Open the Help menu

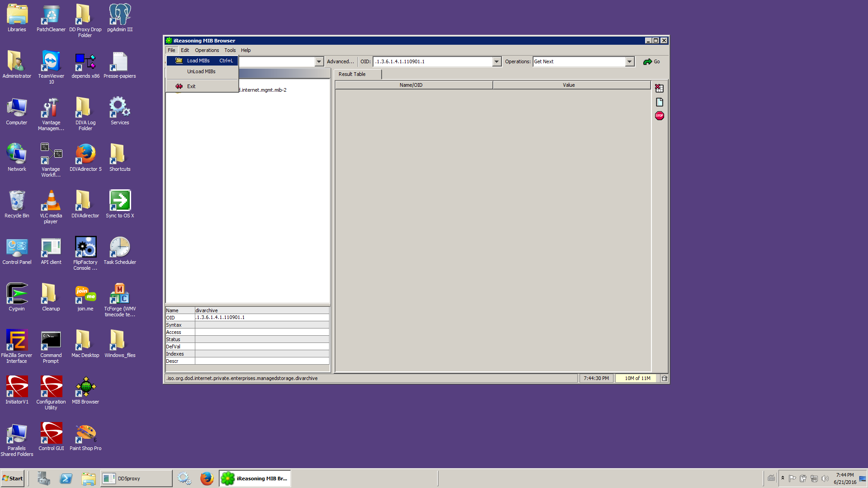(x=246, y=50)
